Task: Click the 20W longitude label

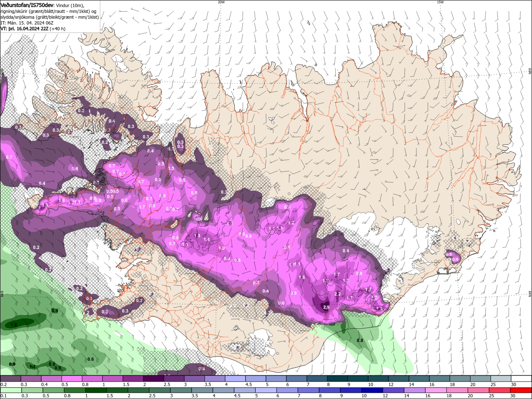Action: point(221,2)
